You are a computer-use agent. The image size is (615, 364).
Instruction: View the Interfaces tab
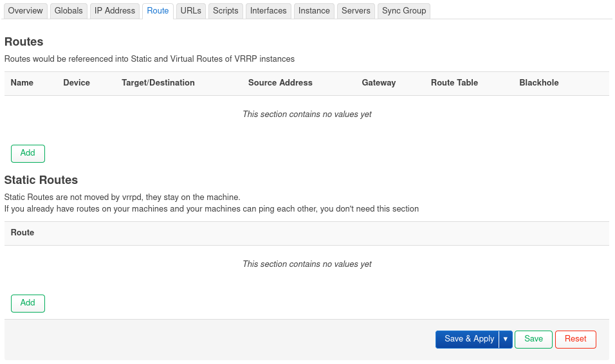pos(268,11)
